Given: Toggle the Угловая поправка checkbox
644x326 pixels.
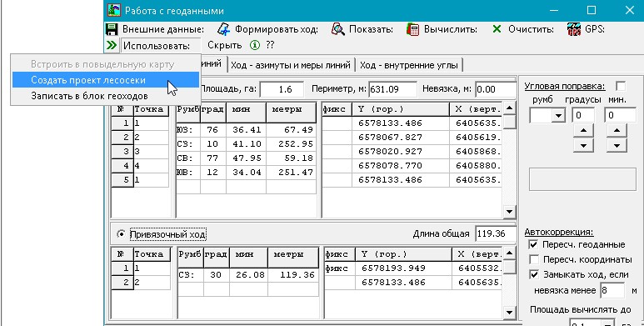Looking at the screenshot, I should click(621, 87).
